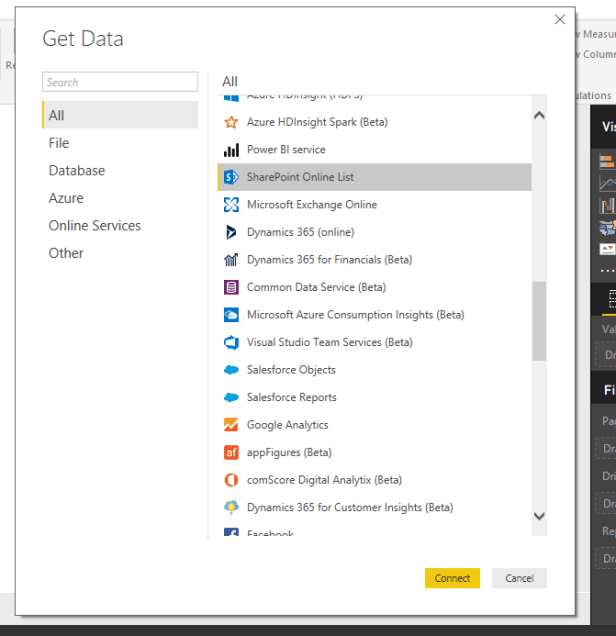Open the visualizations ellipsis more options
616x636 pixels.
point(607,271)
